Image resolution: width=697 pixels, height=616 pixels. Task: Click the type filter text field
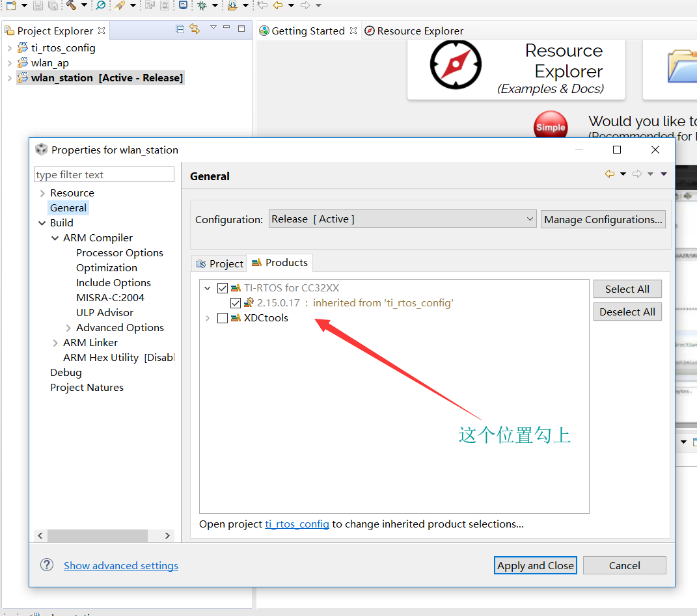[x=104, y=174]
